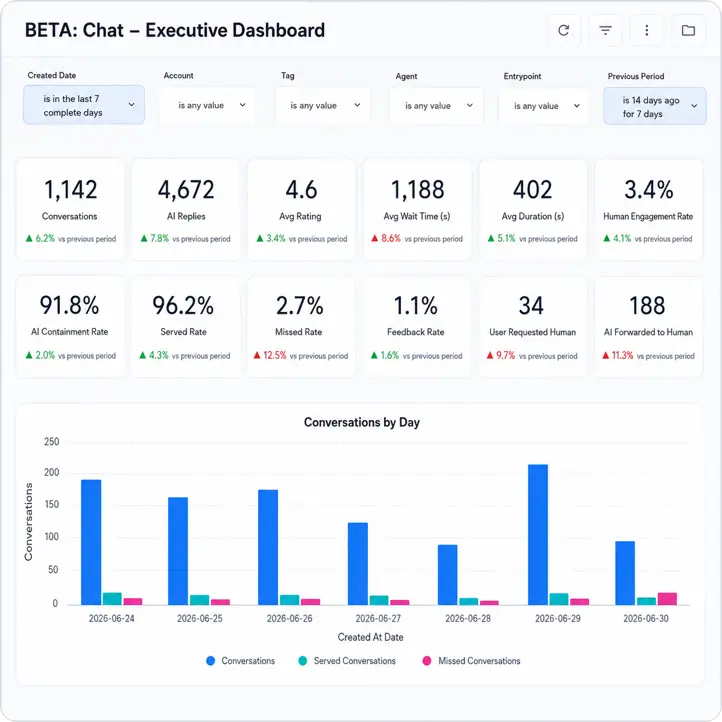722x722 pixels.
Task: Click the 2026-06-25 axis date label
Action: pos(200,618)
